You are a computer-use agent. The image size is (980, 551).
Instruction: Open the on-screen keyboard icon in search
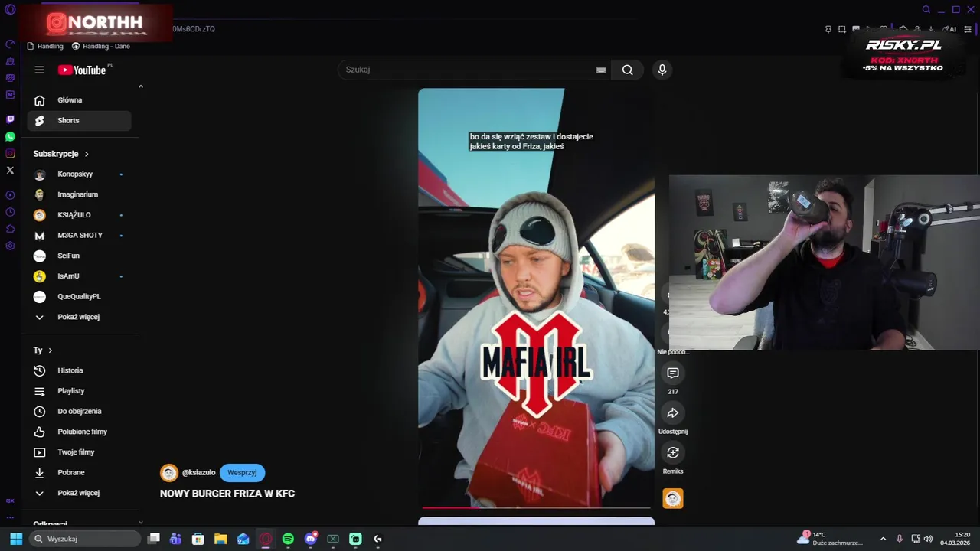pos(601,70)
